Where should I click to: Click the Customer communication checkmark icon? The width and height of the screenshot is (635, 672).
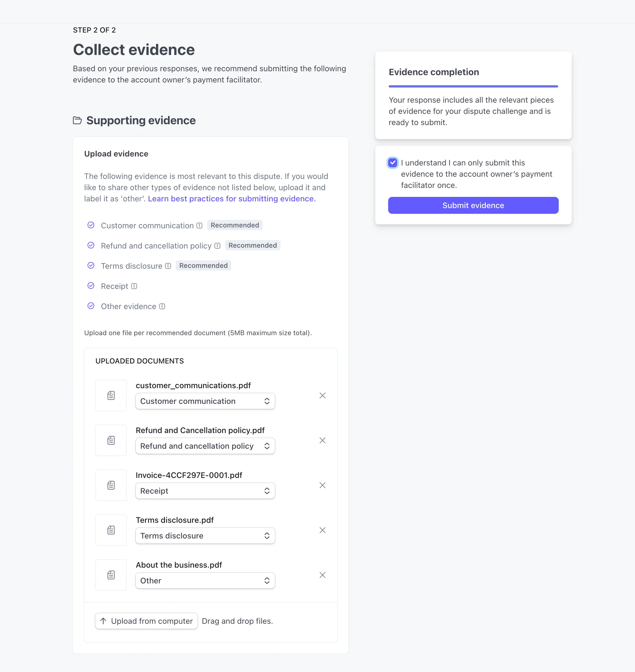91,225
